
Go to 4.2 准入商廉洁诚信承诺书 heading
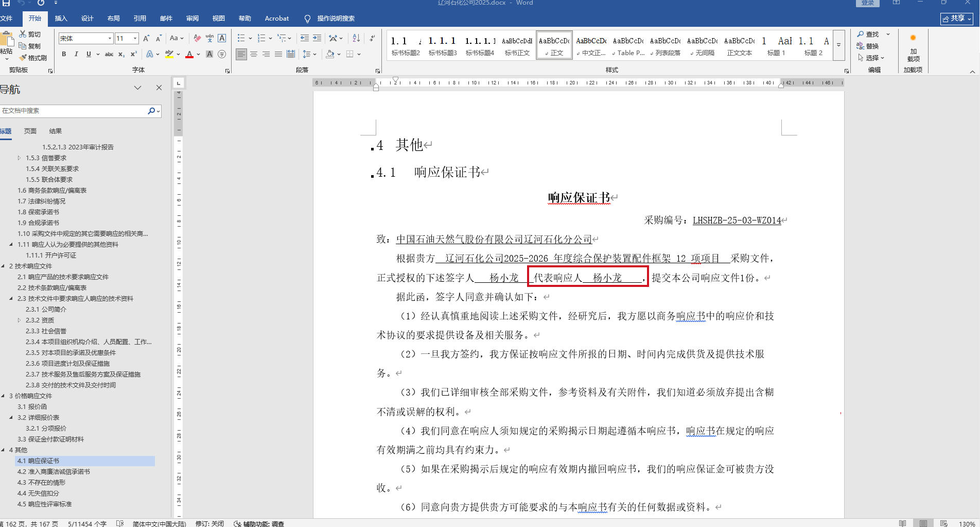54,471
